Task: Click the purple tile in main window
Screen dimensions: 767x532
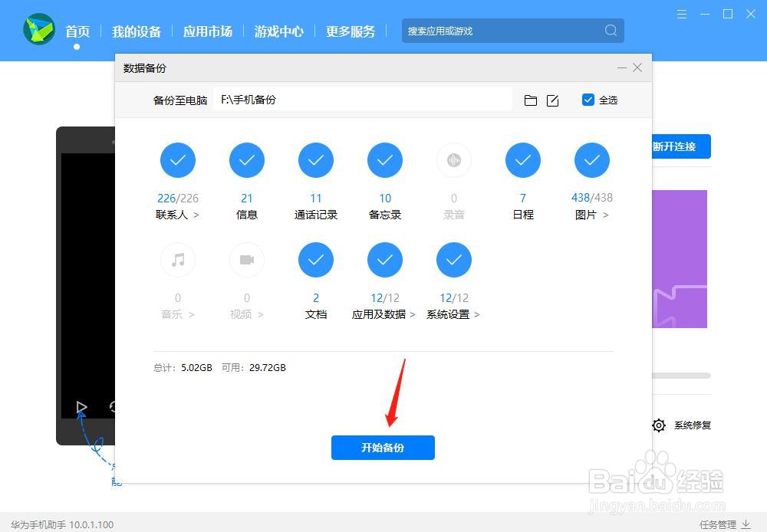Action: point(680,258)
